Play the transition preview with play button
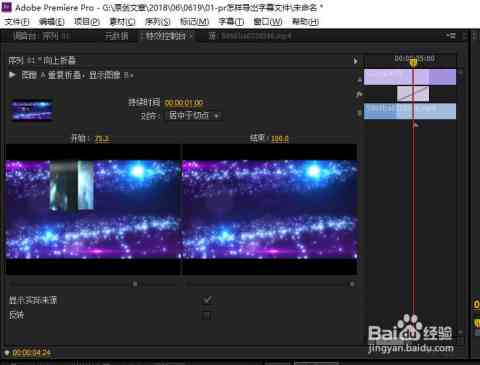 (x=12, y=75)
